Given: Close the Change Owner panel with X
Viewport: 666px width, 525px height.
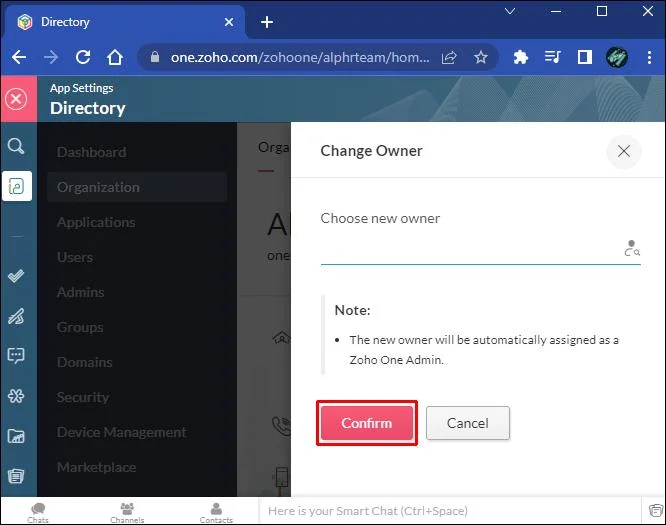Looking at the screenshot, I should (624, 151).
